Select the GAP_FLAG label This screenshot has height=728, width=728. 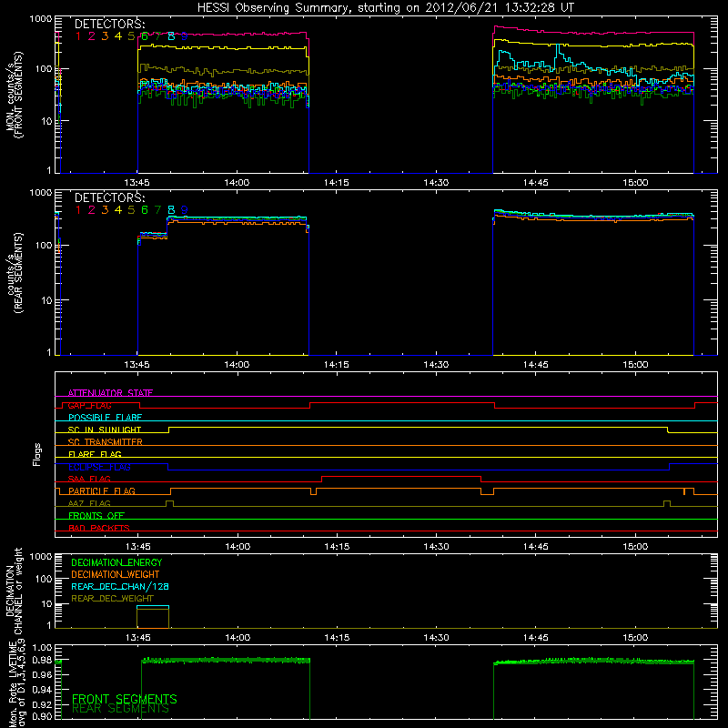89,405
